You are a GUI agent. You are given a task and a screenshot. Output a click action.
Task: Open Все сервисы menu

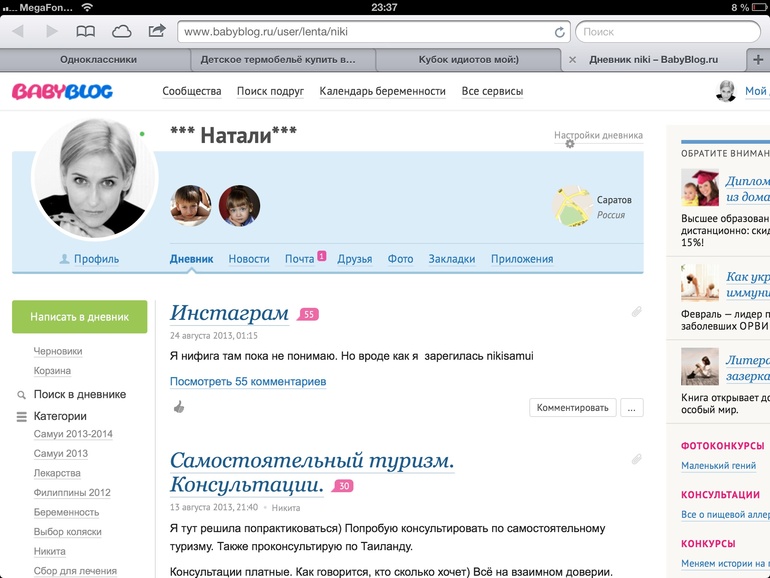tap(492, 91)
